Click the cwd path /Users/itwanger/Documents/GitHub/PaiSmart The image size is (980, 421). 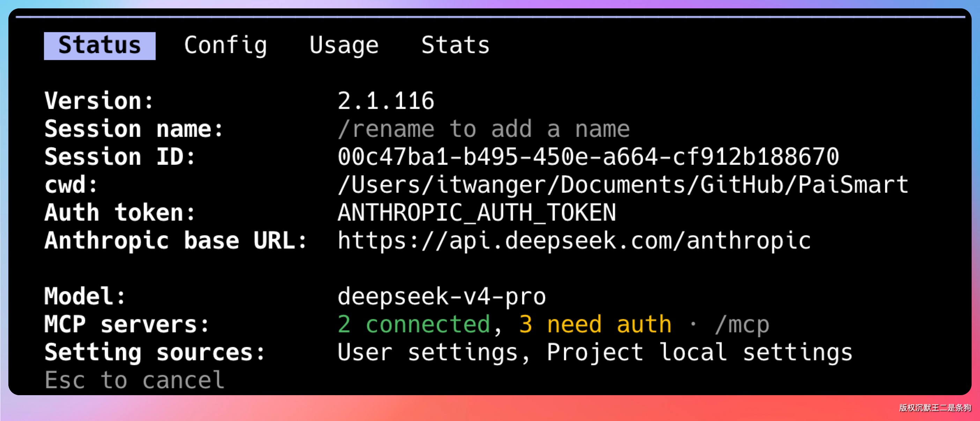623,185
